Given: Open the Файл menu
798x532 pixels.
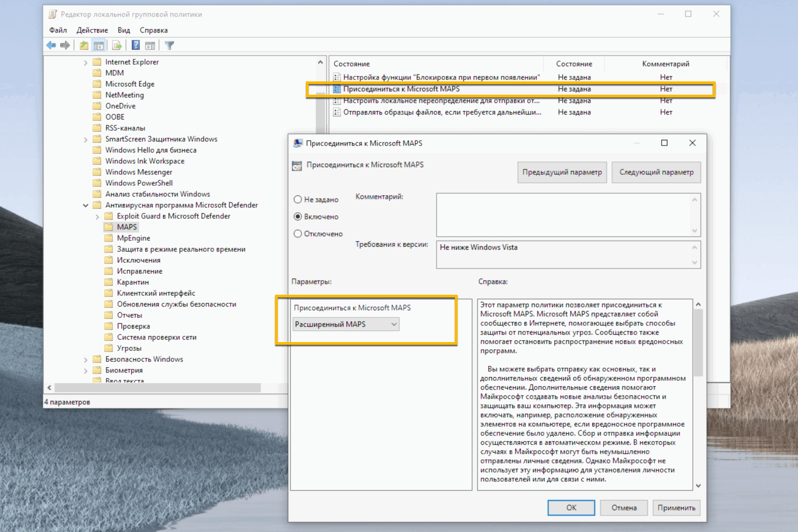Looking at the screenshot, I should point(58,30).
